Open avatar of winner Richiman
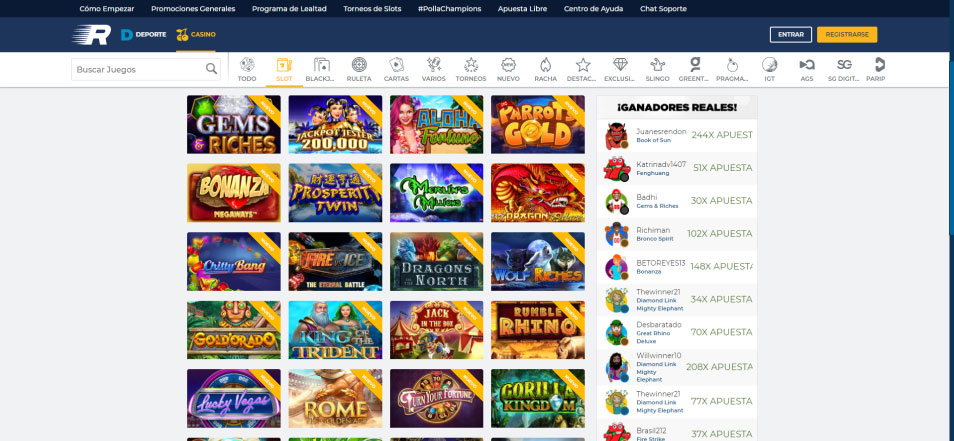The width and height of the screenshot is (954, 441). point(616,234)
